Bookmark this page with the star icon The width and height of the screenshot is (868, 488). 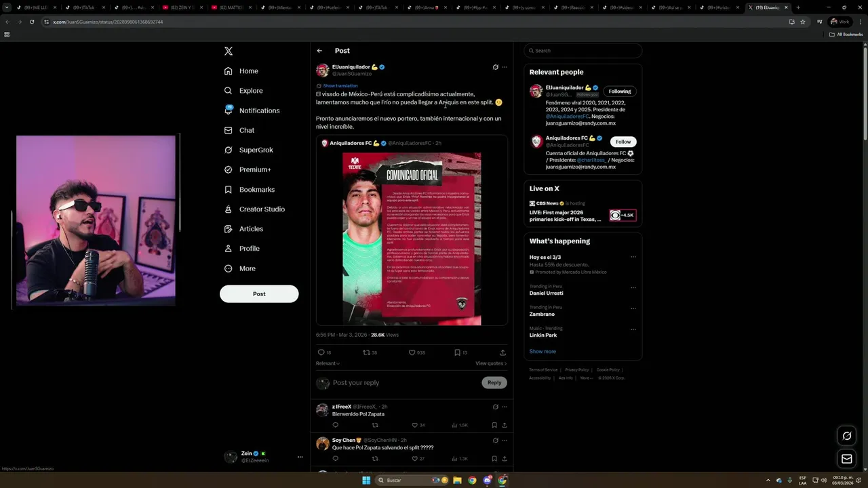[803, 22]
